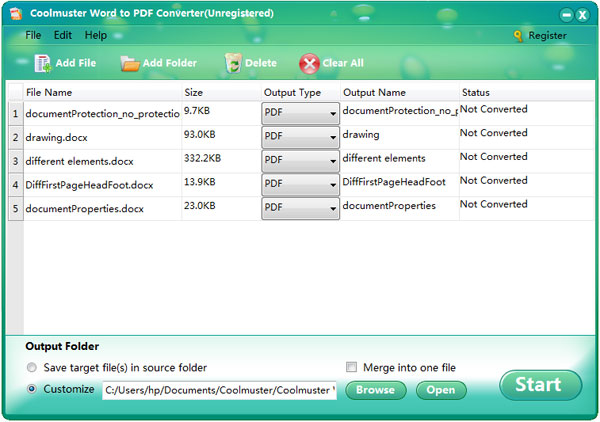This screenshot has width=600, height=422.
Task: Select the Customize output folder radio button
Action: click(32, 389)
